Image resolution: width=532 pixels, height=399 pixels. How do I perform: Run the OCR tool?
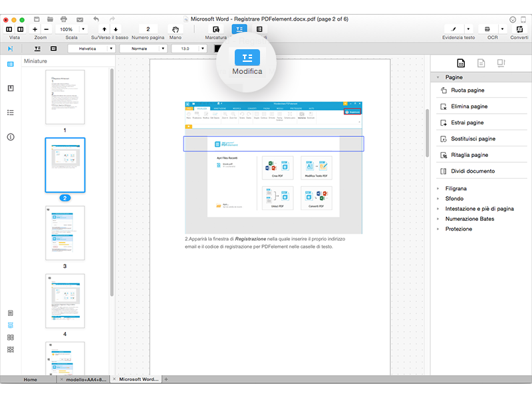tap(487, 29)
